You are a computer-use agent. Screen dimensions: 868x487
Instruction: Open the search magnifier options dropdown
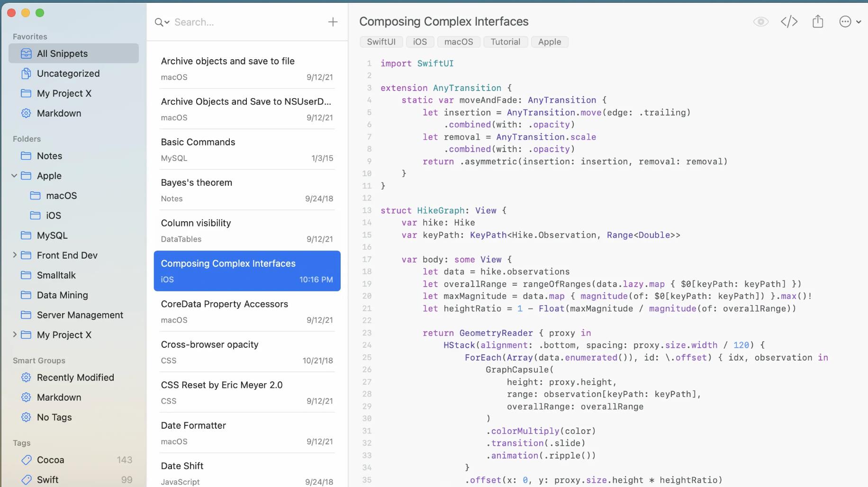click(162, 22)
